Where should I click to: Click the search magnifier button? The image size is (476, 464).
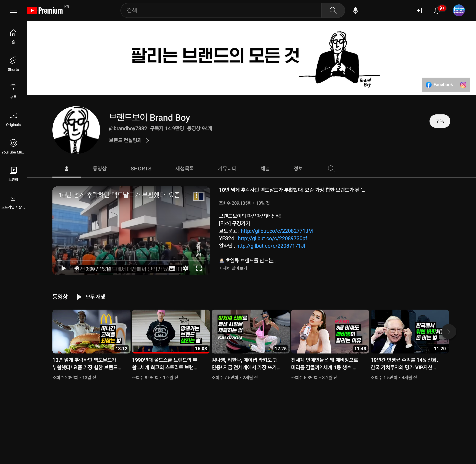[x=333, y=10]
